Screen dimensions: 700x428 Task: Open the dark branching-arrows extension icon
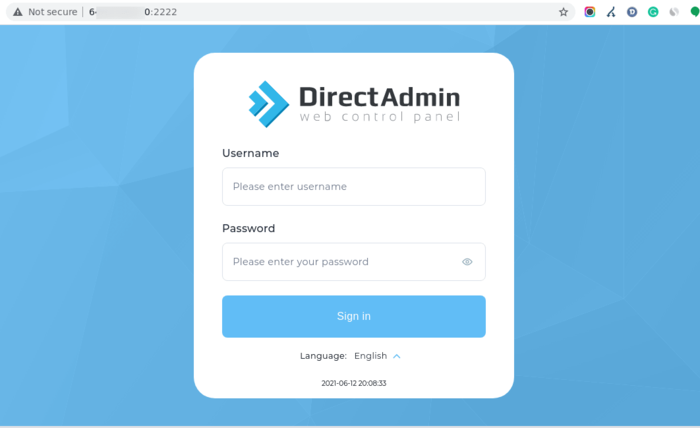[611, 12]
